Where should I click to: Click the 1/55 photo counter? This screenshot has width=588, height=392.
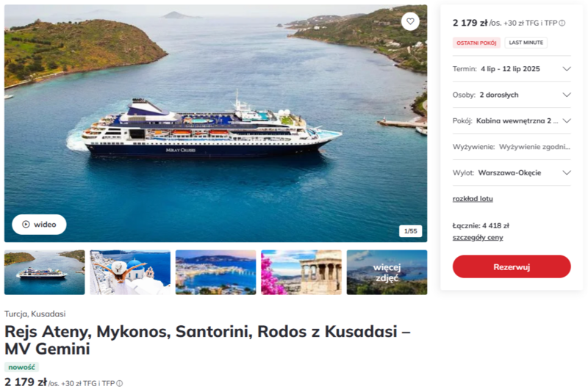(x=410, y=231)
